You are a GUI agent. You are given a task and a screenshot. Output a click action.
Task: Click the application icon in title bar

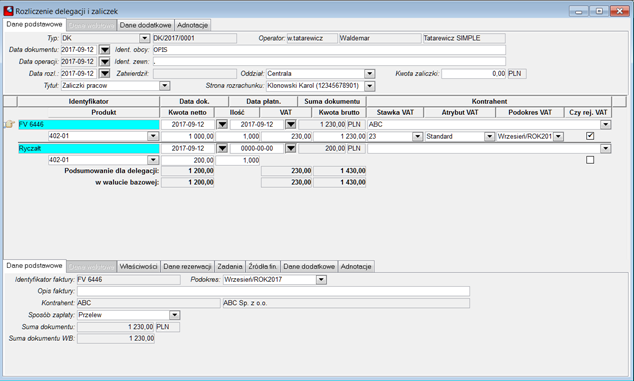[8, 11]
